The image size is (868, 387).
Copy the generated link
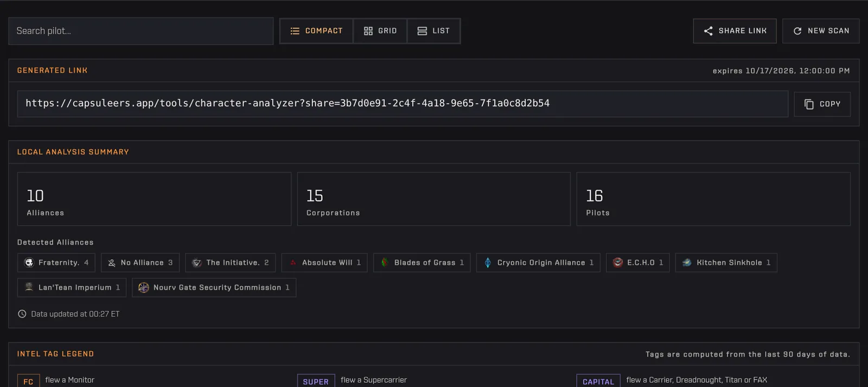[822, 104]
